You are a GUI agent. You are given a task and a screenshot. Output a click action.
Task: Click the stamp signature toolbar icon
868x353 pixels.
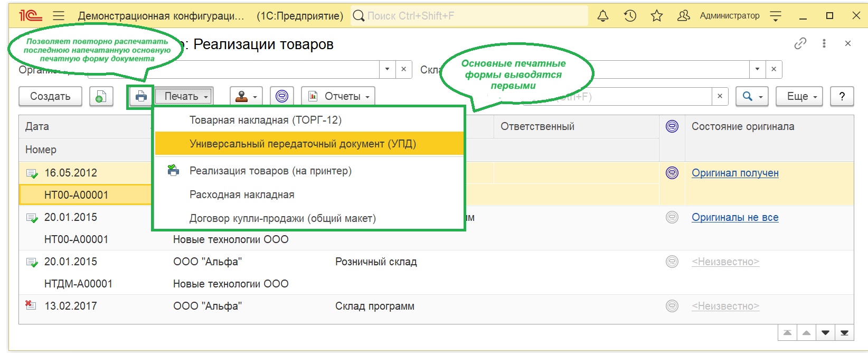246,97
